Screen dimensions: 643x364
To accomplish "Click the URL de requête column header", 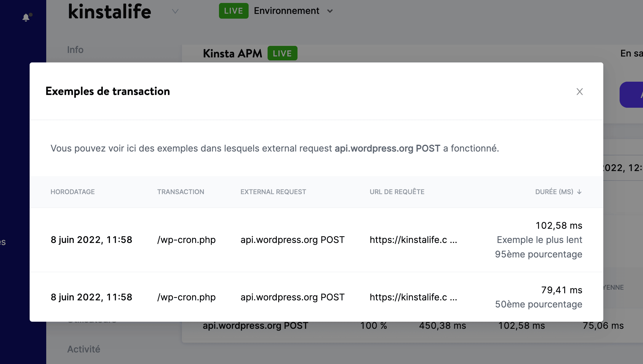I will point(397,192).
